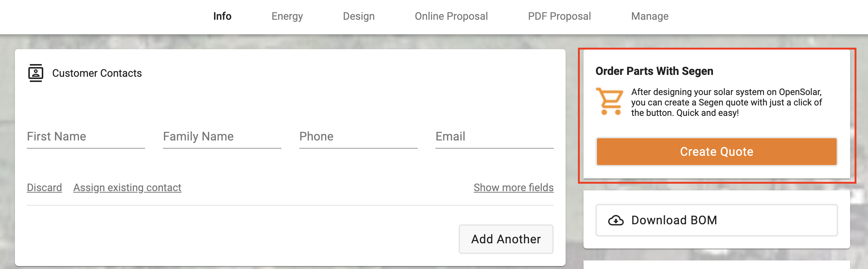868x269 pixels.
Task: Click the Add Another contact button
Action: pyautogui.click(x=506, y=239)
